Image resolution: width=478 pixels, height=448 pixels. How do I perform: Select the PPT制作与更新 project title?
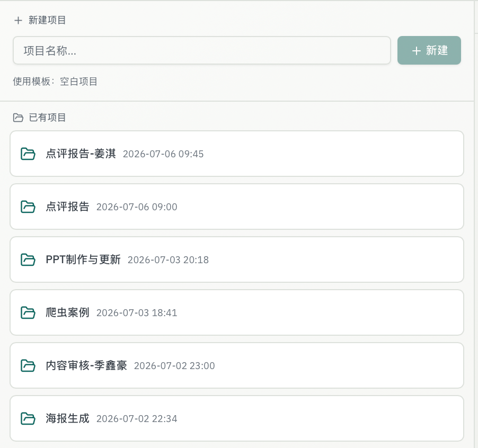tap(83, 260)
